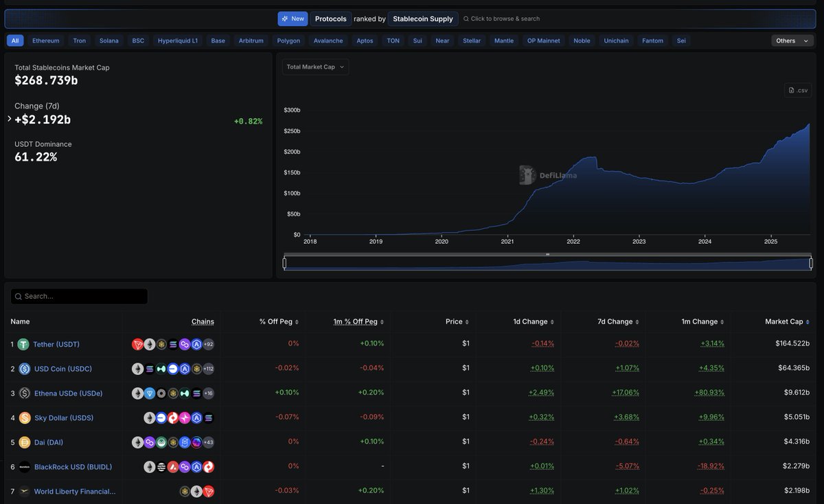824x504 pixels.
Task: Open the Tether (USDT) link
Action: pos(56,344)
